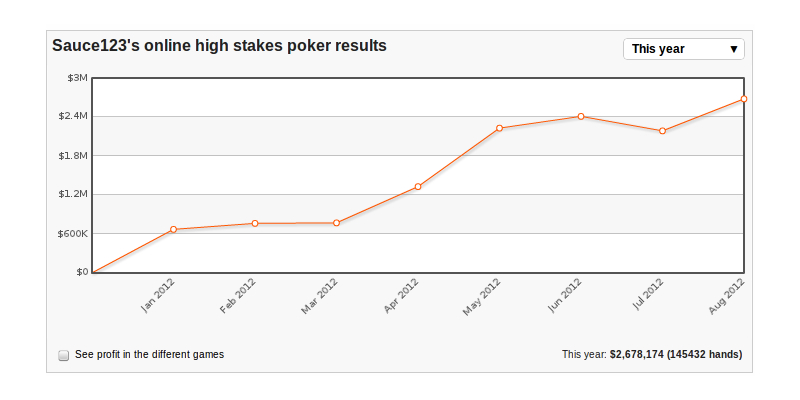Select the Jan 2012 data point
Viewport: 800px width, 400px height.
tap(173, 230)
